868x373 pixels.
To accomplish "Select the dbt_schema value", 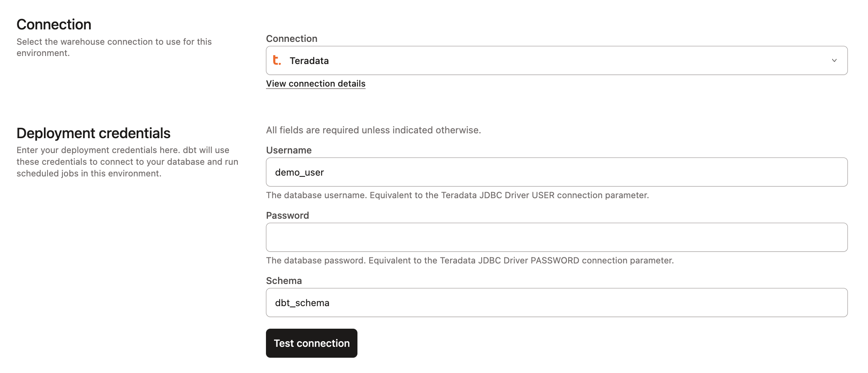I will pos(302,303).
